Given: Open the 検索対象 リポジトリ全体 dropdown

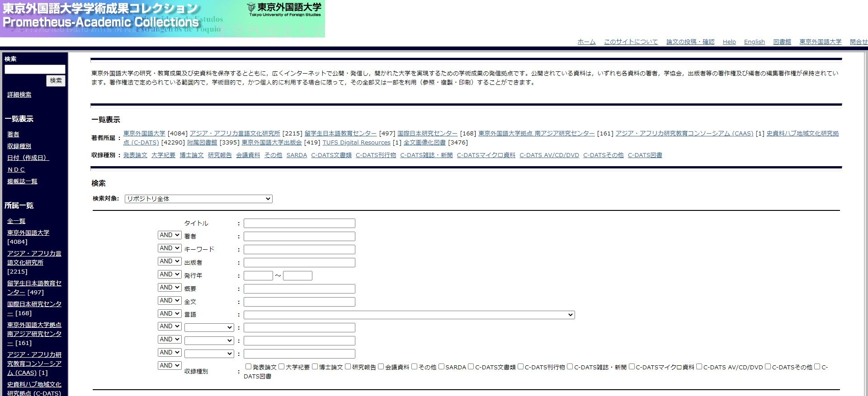Looking at the screenshot, I should click(198, 199).
